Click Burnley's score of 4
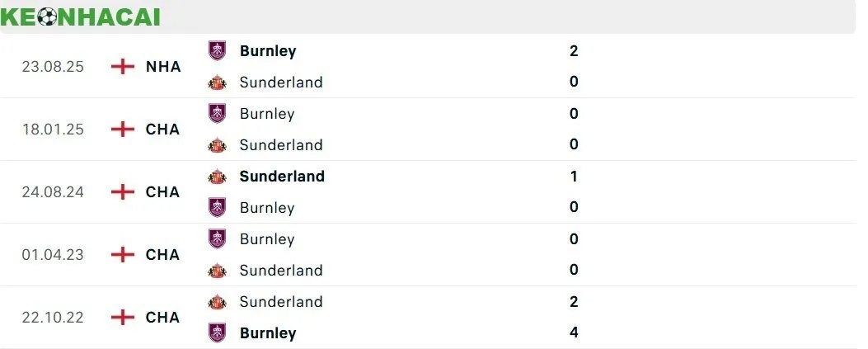This screenshot has height=349, width=868. point(574,332)
